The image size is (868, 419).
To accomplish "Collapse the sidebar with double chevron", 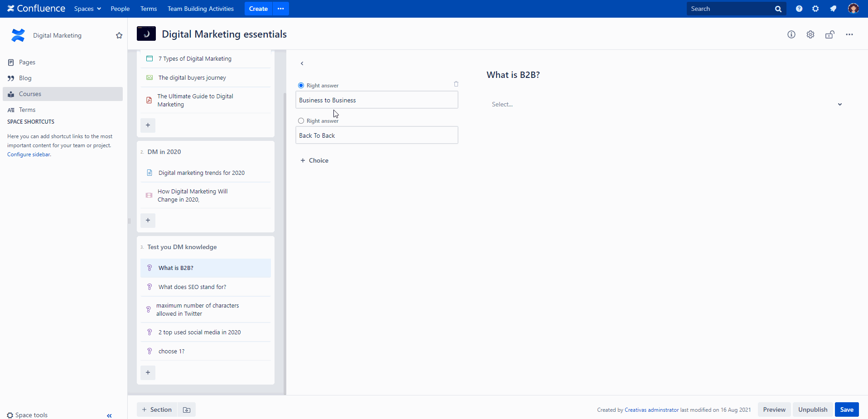I will 109,415.
